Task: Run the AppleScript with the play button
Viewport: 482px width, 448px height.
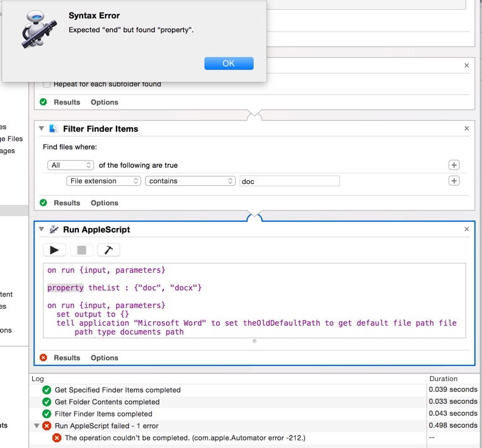Action: click(x=54, y=250)
